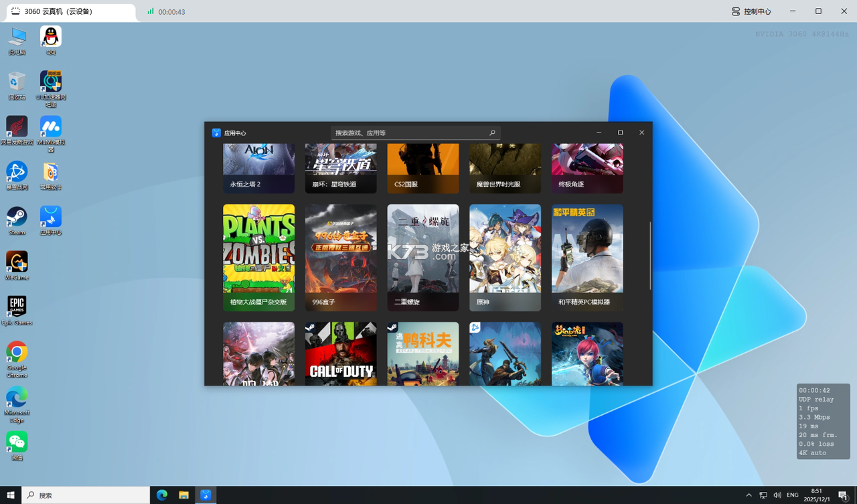Expand the system tray hidden icons arrow
857x504 pixels.
pyautogui.click(x=749, y=495)
